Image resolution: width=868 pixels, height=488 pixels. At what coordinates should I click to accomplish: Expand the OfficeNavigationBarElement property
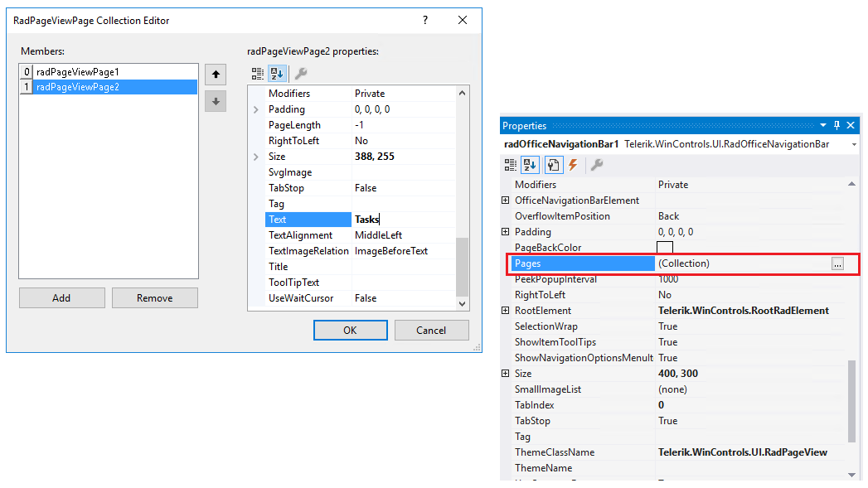click(x=506, y=200)
